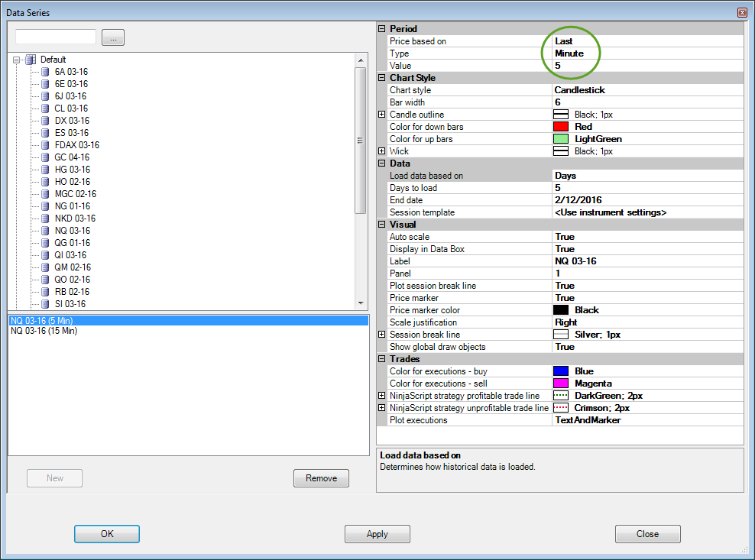Toggle the Auto scale True value

(x=647, y=237)
